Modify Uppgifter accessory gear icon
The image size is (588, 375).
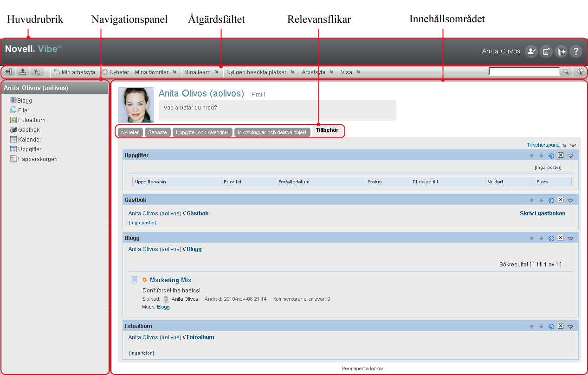(x=551, y=155)
